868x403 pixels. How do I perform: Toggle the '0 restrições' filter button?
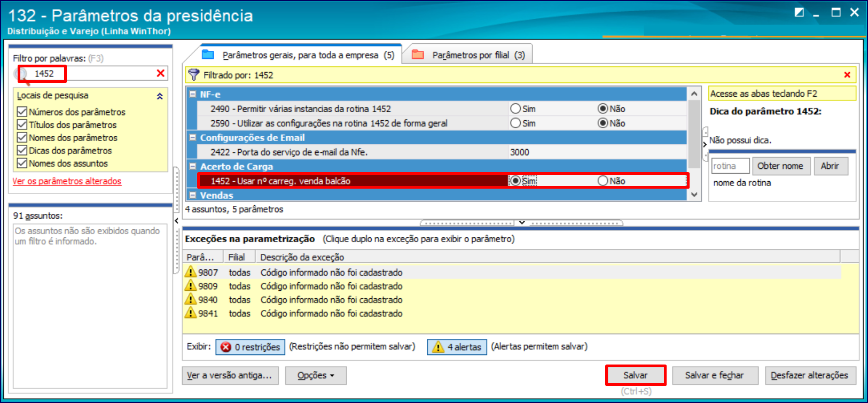pyautogui.click(x=250, y=347)
